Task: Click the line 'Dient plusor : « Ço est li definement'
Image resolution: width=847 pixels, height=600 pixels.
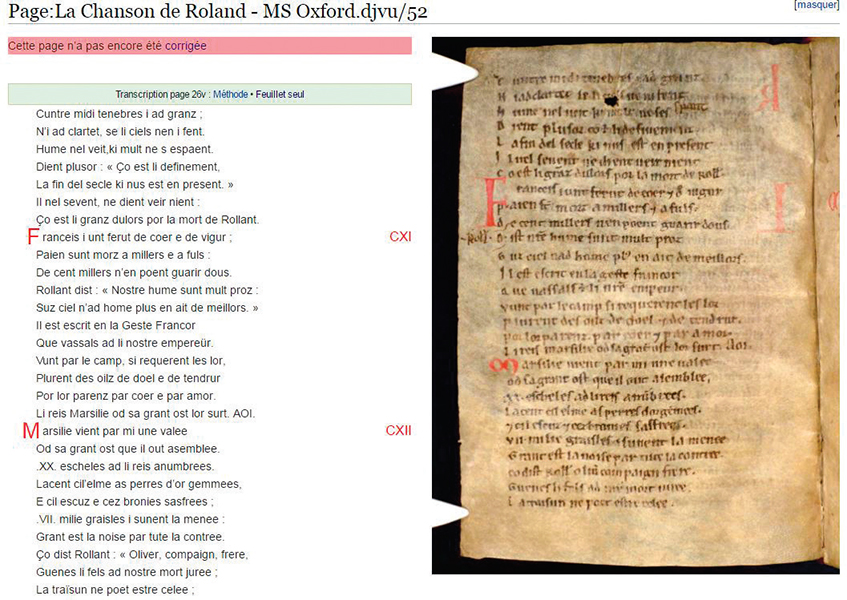Action: [x=127, y=167]
